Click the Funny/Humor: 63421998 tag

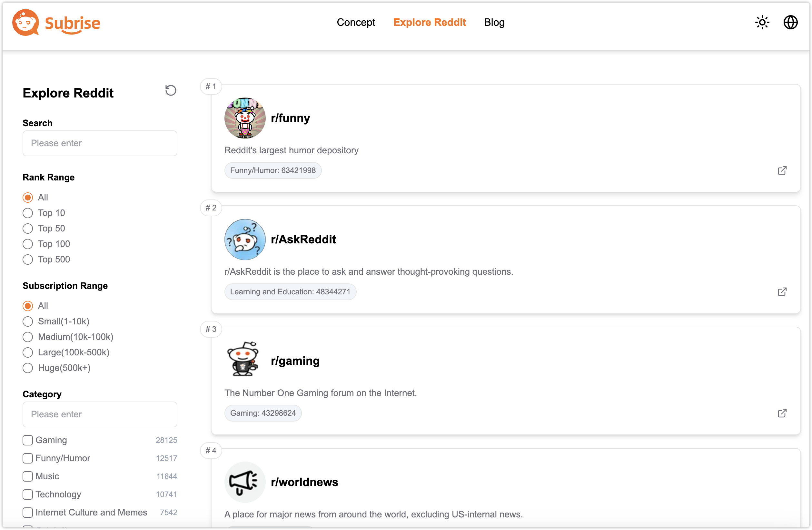click(x=272, y=170)
